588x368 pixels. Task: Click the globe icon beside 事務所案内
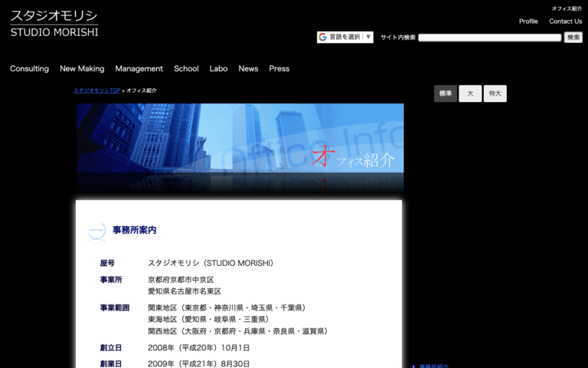(96, 232)
